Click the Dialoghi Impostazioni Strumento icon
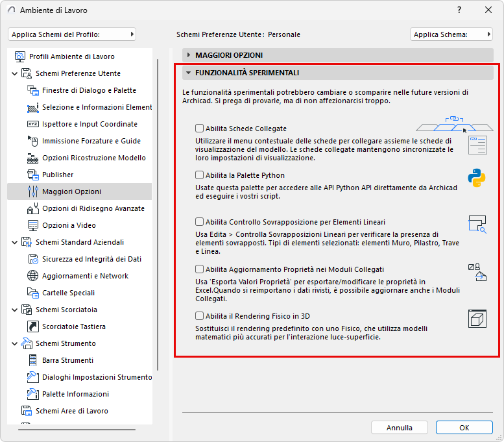The height and width of the screenshot is (442, 504). pyautogui.click(x=33, y=377)
